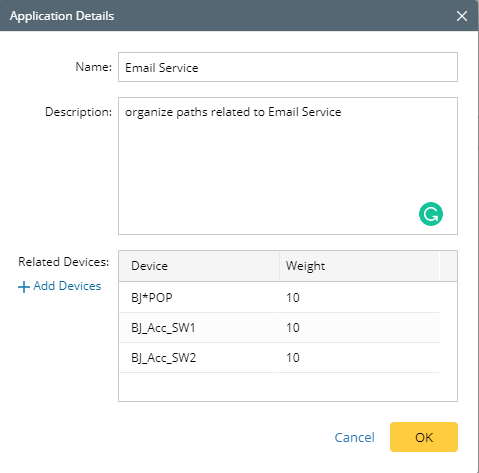This screenshot has width=479, height=473.
Task: Click weight value of BJ_Acc_SW2
Action: (x=293, y=358)
